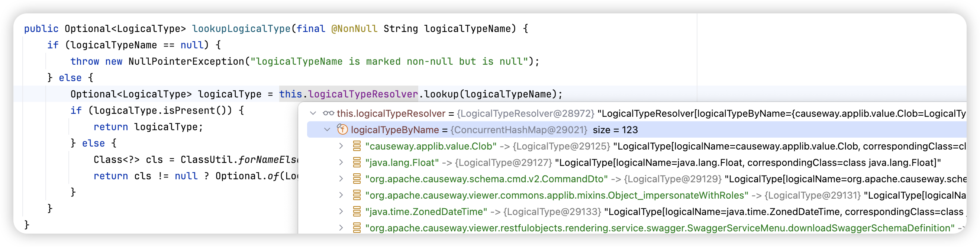
Task: Expand the CommandDto map entry
Action: tap(341, 179)
